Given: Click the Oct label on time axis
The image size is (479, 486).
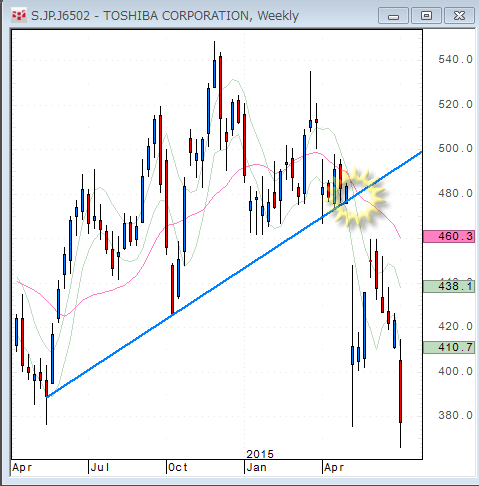Looking at the screenshot, I should [x=178, y=467].
